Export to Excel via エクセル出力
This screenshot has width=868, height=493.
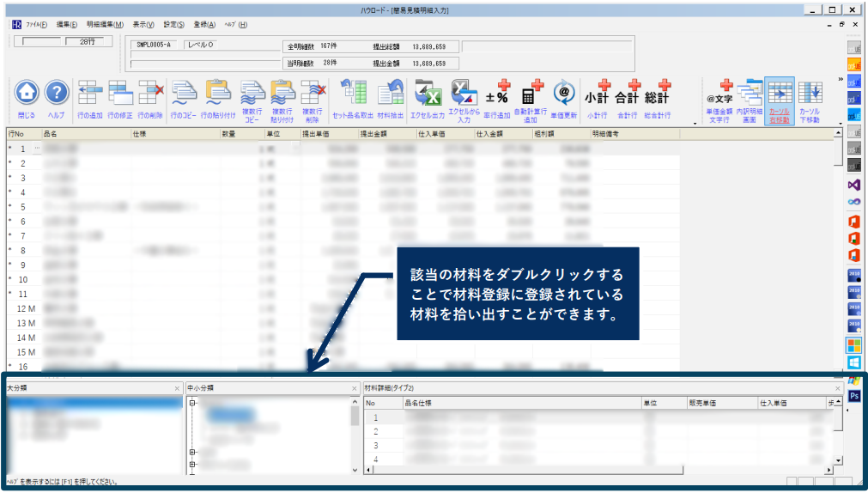pos(428,94)
